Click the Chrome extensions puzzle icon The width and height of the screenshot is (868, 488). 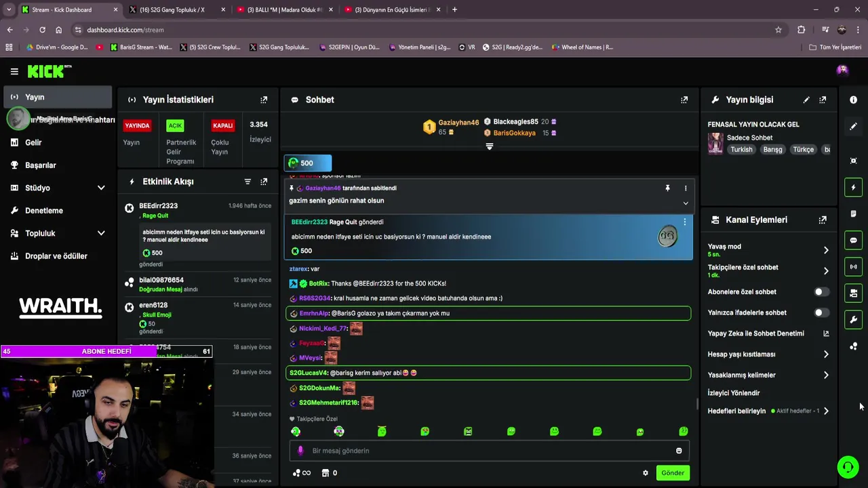802,30
